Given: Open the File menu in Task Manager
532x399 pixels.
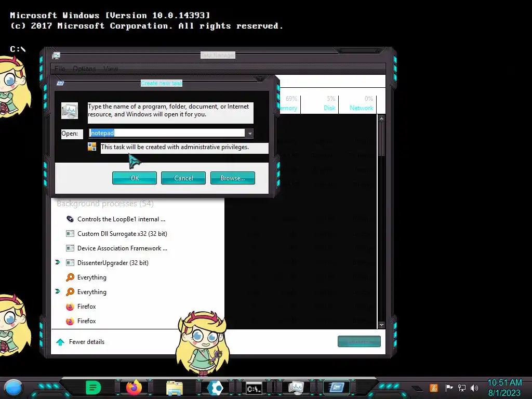Looking at the screenshot, I should [60, 69].
